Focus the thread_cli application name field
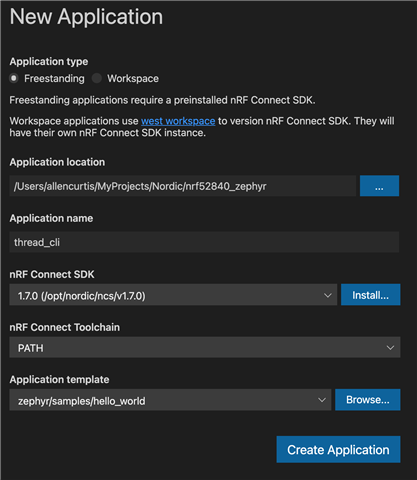Screen dimensions: 417x480 [x=204, y=242]
